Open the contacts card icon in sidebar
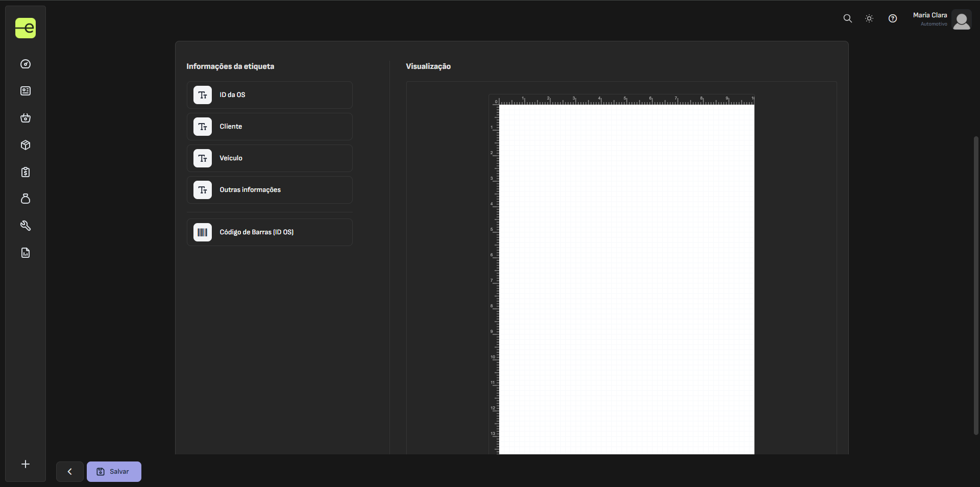 26,91
